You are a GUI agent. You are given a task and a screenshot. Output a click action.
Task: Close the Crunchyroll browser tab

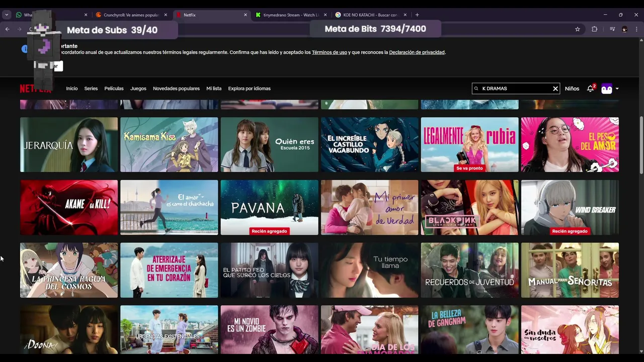click(166, 15)
